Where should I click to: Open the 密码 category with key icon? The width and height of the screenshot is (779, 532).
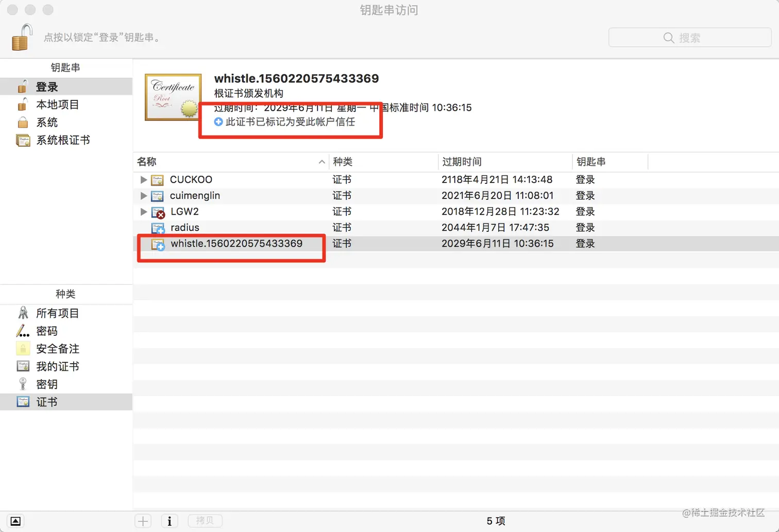click(46, 331)
